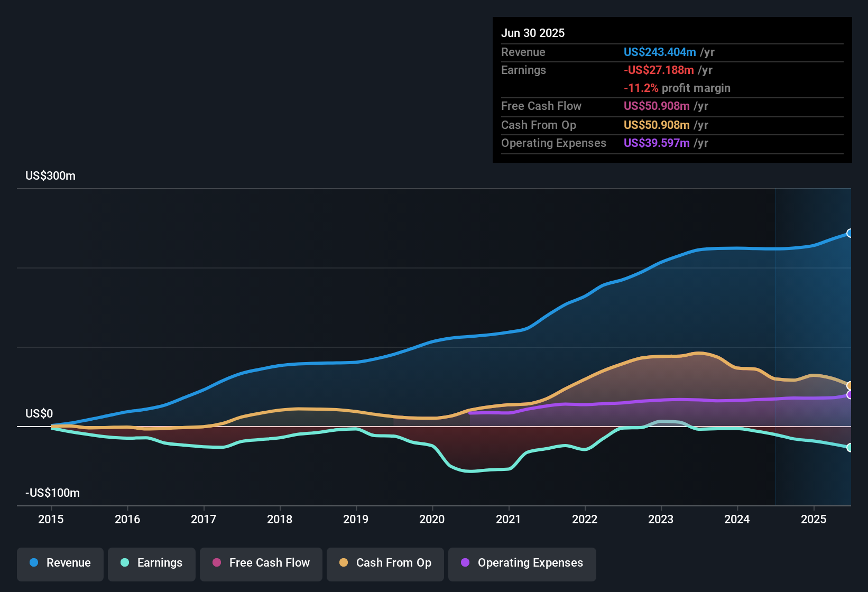Toggle Free Cash Flow series label in legend
Screen dimensions: 868x592
click(269, 562)
